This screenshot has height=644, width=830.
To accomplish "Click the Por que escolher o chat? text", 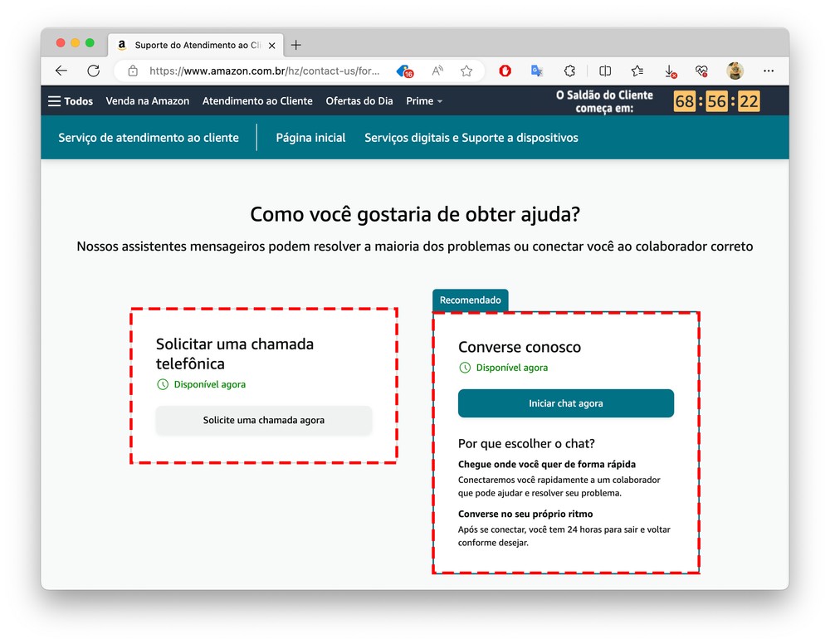I will pos(527,443).
